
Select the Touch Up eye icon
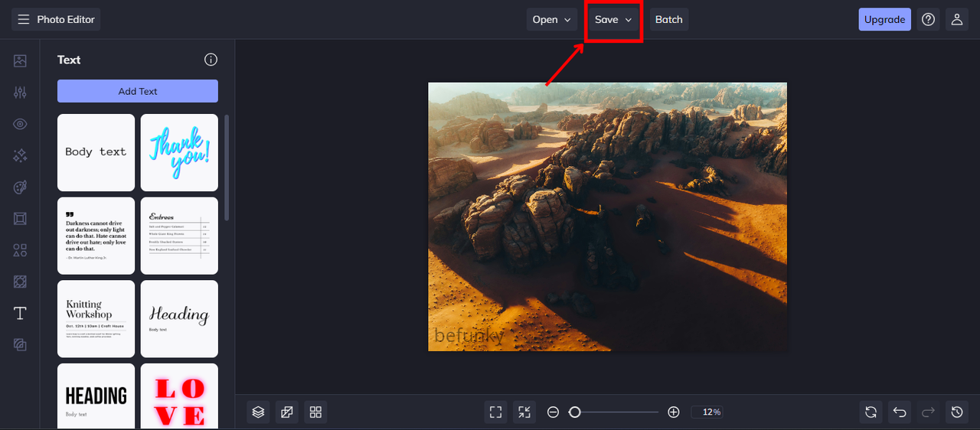[x=20, y=124]
